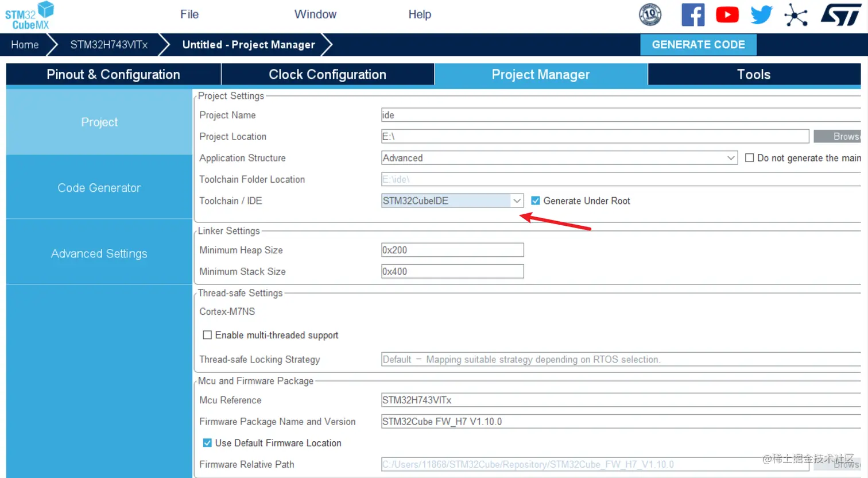
Task: Enable multi-threaded support checkbox
Action: point(207,335)
